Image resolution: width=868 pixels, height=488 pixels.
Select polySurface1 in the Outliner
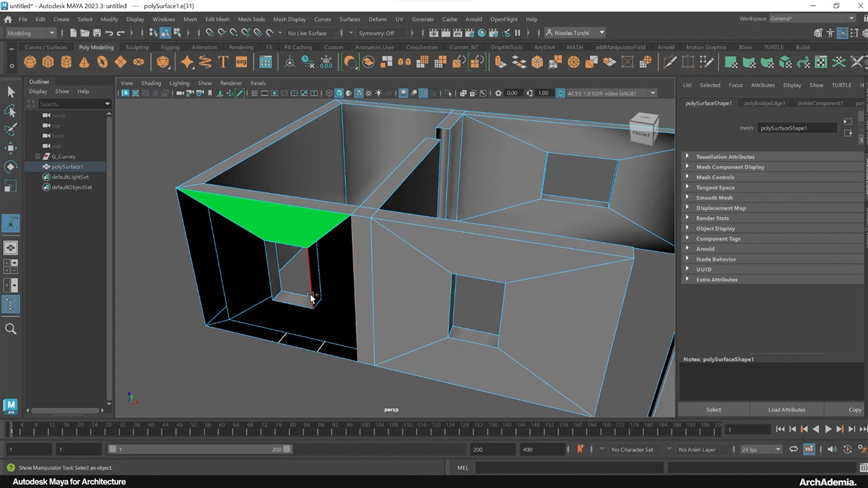point(67,167)
